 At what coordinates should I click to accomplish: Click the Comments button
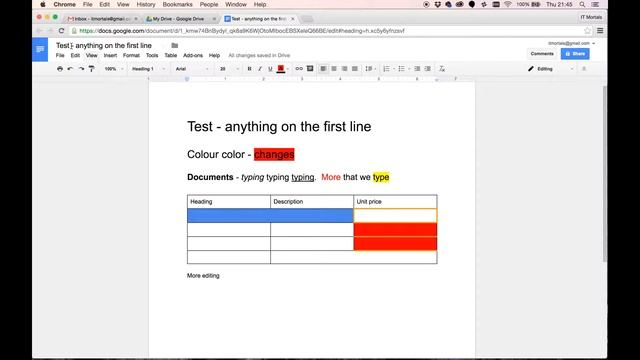click(542, 53)
